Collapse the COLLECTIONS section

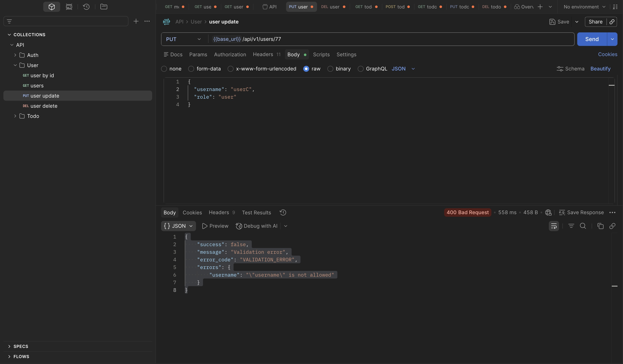[9, 34]
